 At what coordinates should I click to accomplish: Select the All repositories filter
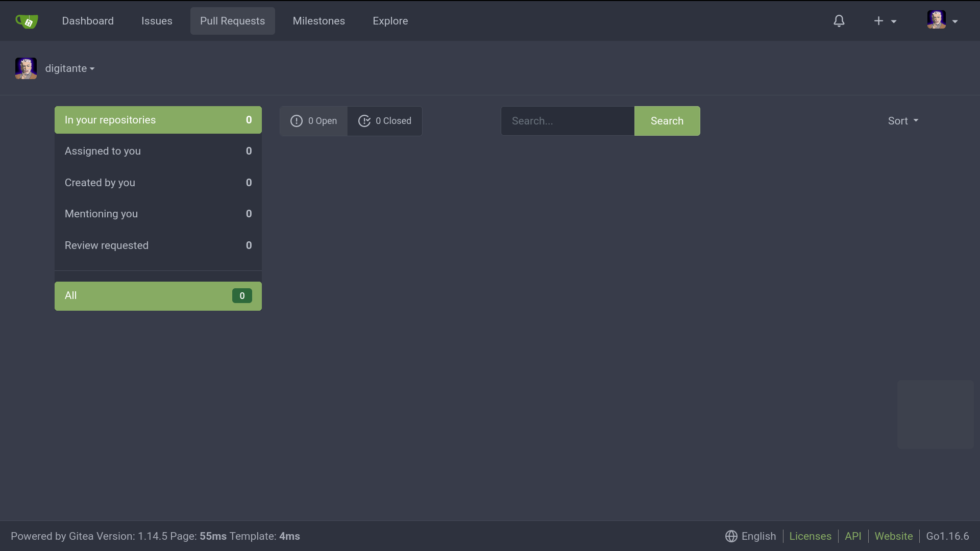pos(158,296)
